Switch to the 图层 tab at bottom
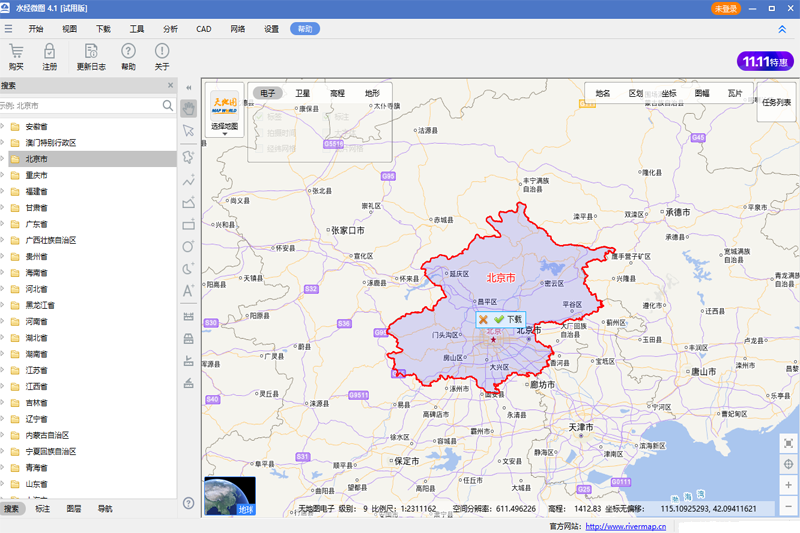The image size is (800, 533). 73,509
